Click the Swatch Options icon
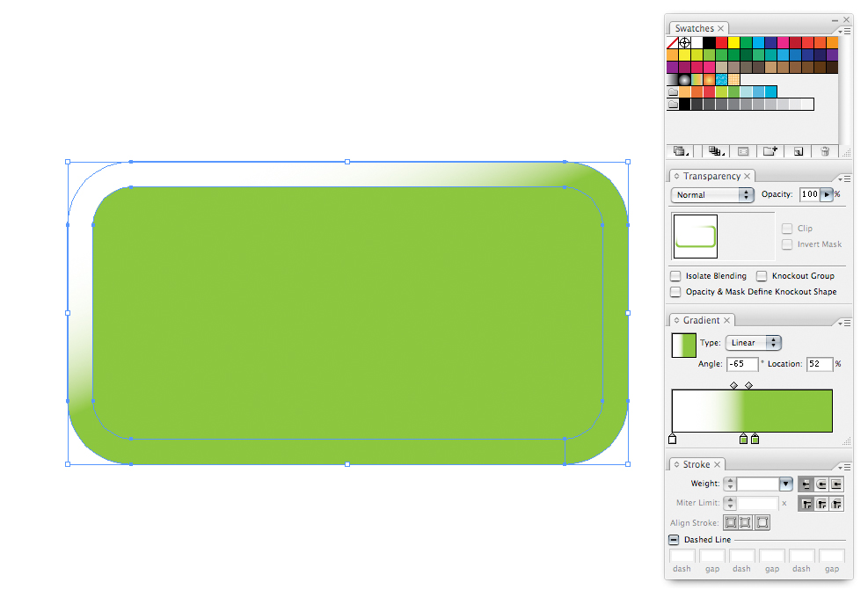The image size is (868, 597). click(x=743, y=151)
